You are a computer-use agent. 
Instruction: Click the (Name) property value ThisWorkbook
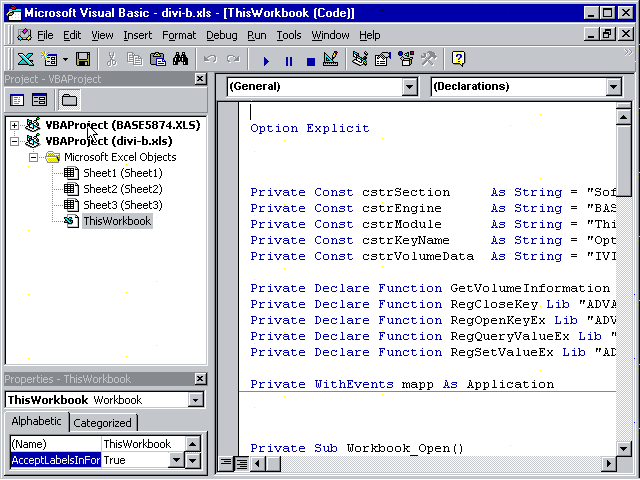[x=143, y=444]
